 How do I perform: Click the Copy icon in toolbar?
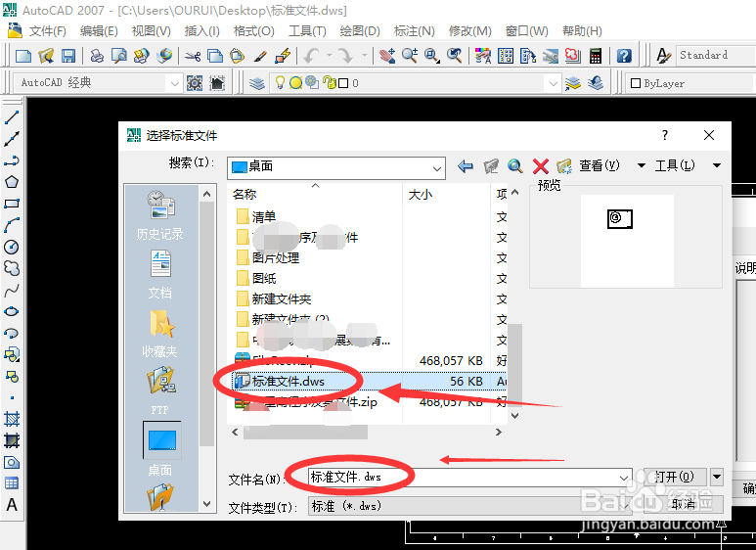point(214,56)
